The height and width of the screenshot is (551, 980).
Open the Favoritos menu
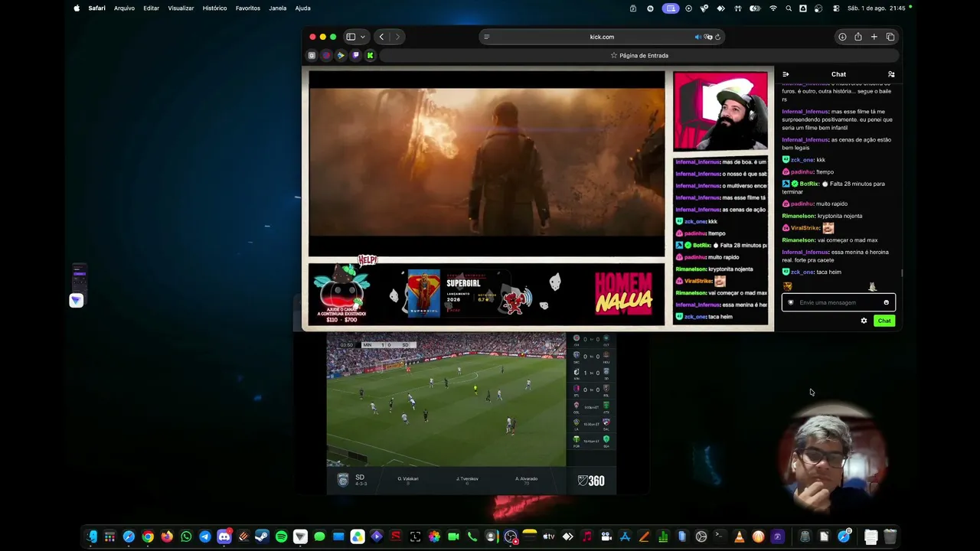[x=248, y=8]
